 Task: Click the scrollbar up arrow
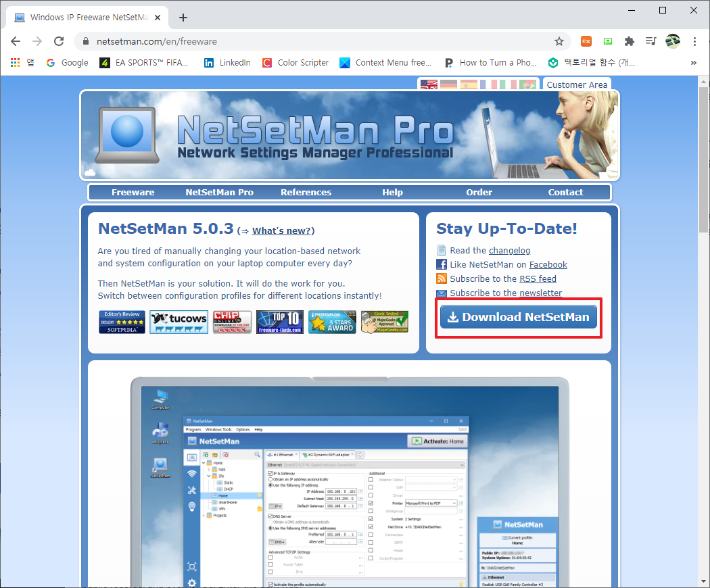tap(703, 82)
